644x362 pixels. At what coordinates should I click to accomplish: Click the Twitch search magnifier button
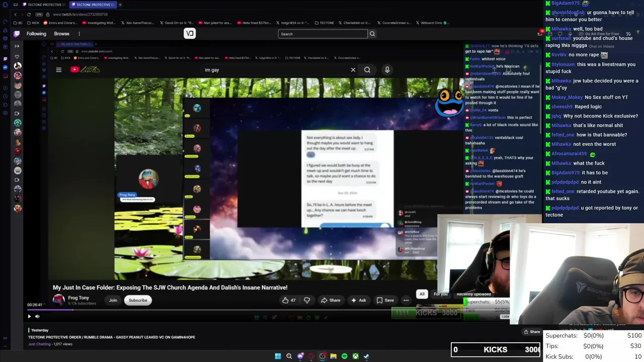pyautogui.click(x=372, y=34)
